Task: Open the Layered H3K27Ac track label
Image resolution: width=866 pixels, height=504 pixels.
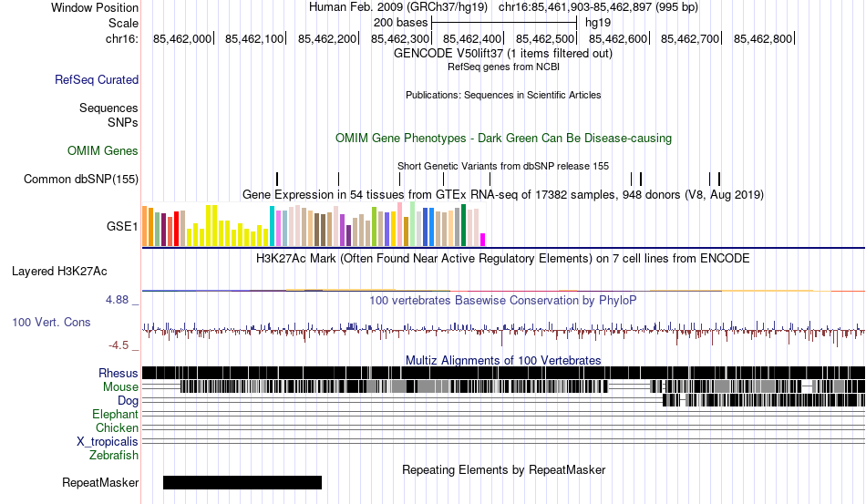Action: point(59,271)
